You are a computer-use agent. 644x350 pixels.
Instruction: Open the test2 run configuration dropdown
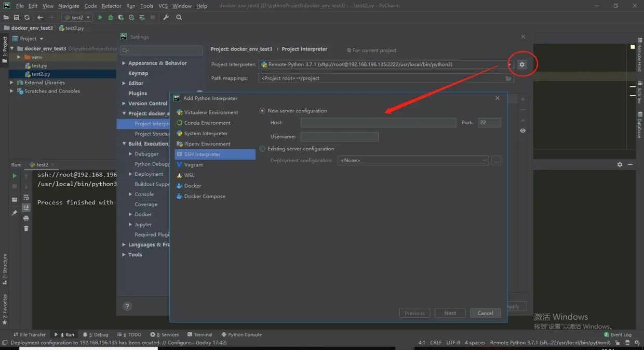click(x=77, y=17)
